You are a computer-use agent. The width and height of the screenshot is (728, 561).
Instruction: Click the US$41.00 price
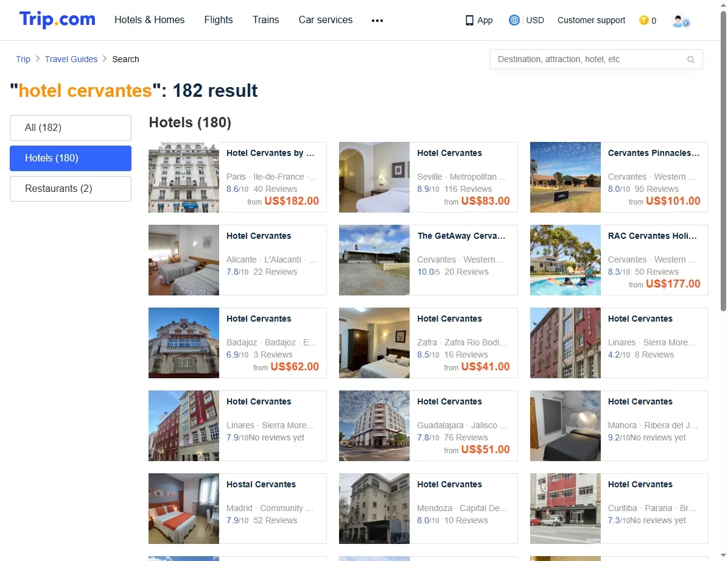(x=485, y=366)
